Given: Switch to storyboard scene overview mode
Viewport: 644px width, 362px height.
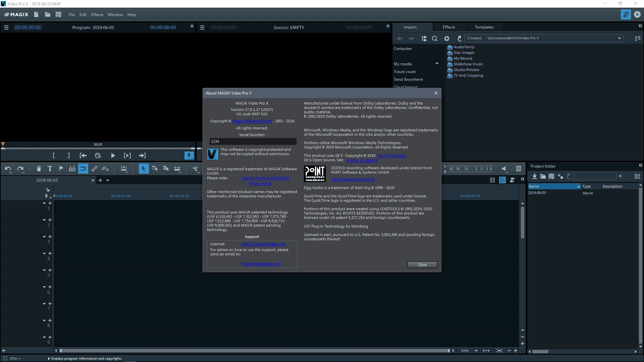Looking at the screenshot, I should [492, 180].
